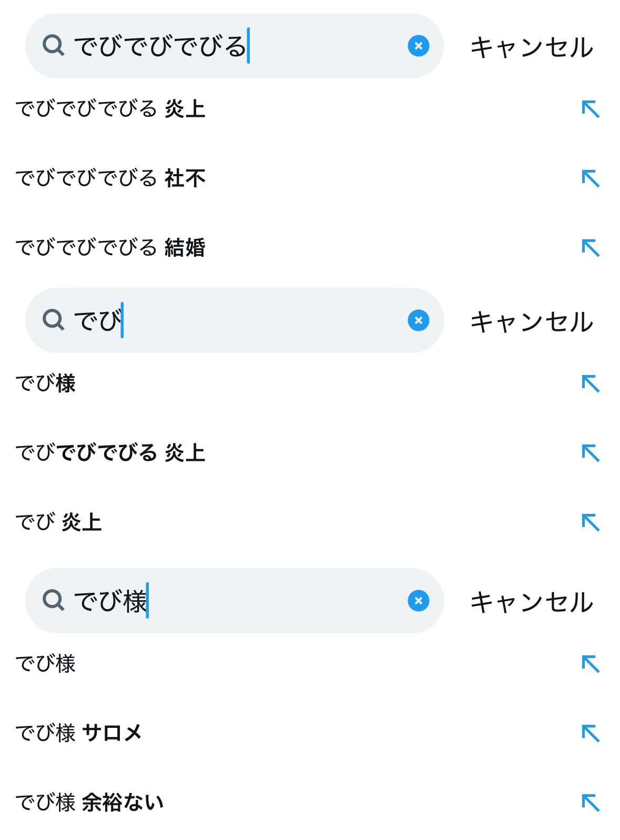This screenshot has width=620, height=840.
Task: Clear the でび様 search field text
Action: (x=418, y=601)
